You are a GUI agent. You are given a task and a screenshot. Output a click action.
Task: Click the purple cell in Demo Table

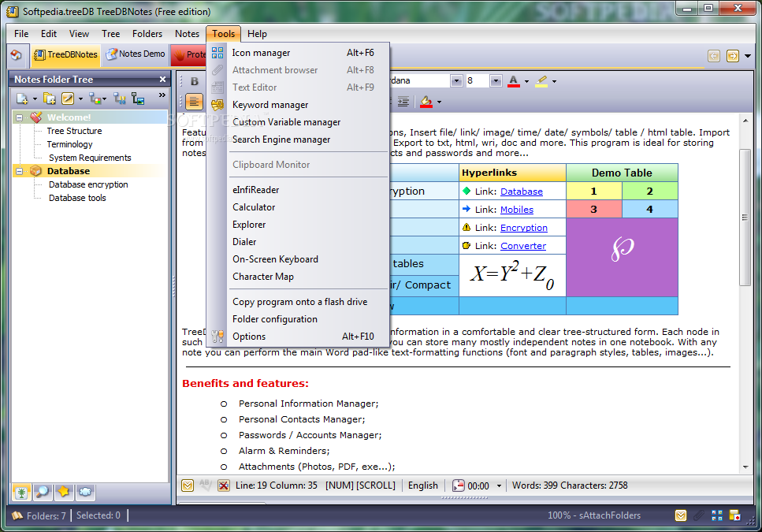pos(622,257)
